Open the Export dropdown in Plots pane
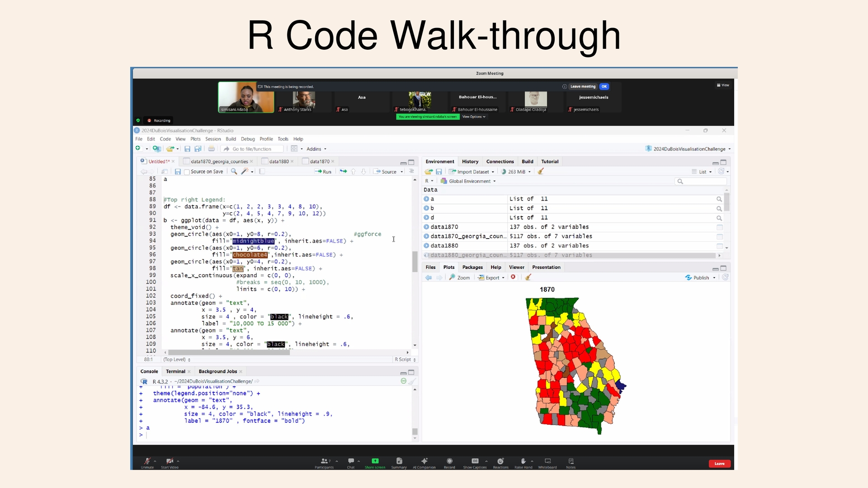This screenshot has width=868, height=488. [x=491, y=277]
